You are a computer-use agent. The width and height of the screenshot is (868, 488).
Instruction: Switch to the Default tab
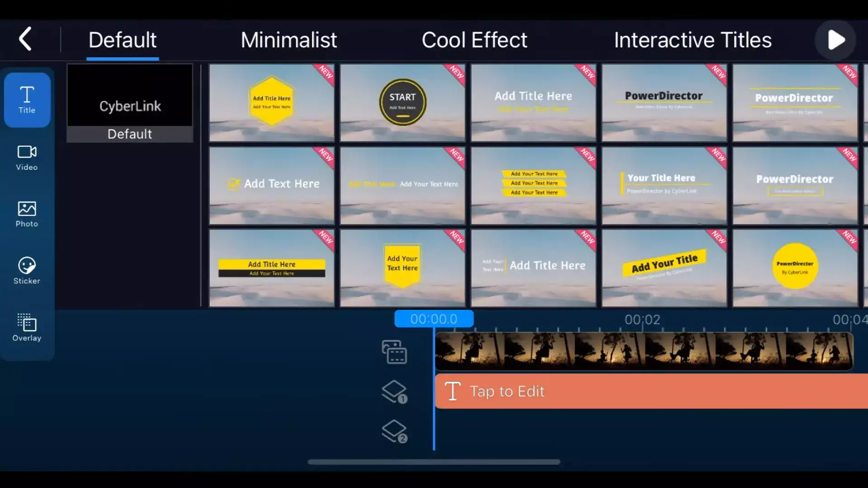tap(123, 40)
